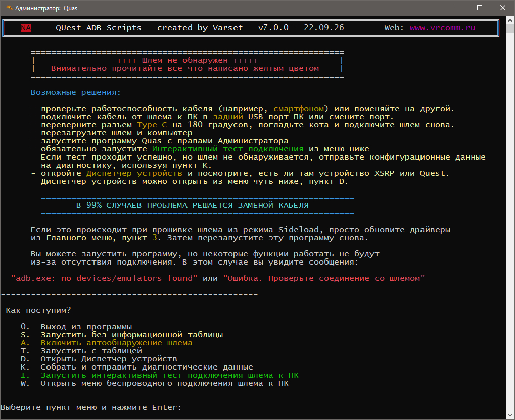This screenshot has height=420, width=515.
Task: Click the vertical scrollbar thumb
Action: 510,29
